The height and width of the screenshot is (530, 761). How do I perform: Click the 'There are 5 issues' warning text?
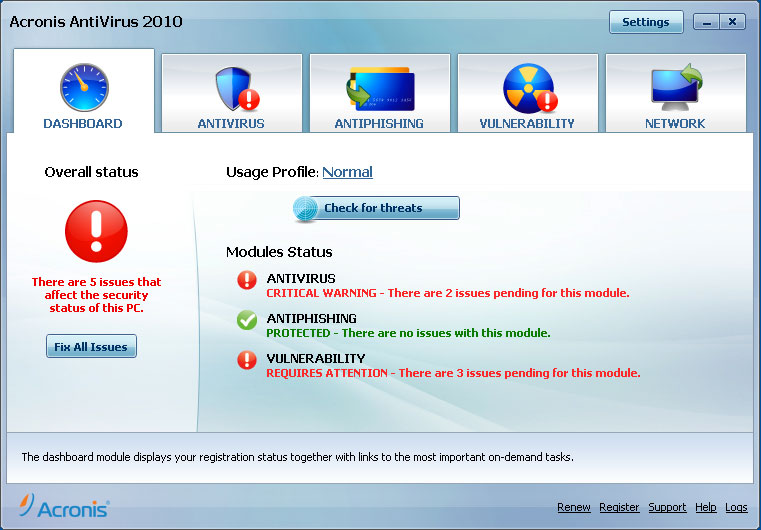pyautogui.click(x=97, y=295)
